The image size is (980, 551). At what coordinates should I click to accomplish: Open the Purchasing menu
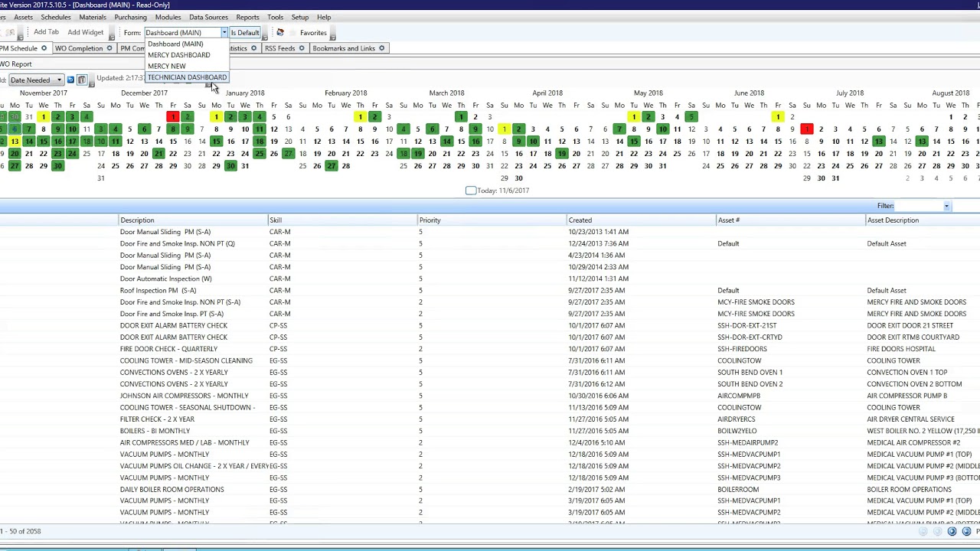(x=130, y=17)
